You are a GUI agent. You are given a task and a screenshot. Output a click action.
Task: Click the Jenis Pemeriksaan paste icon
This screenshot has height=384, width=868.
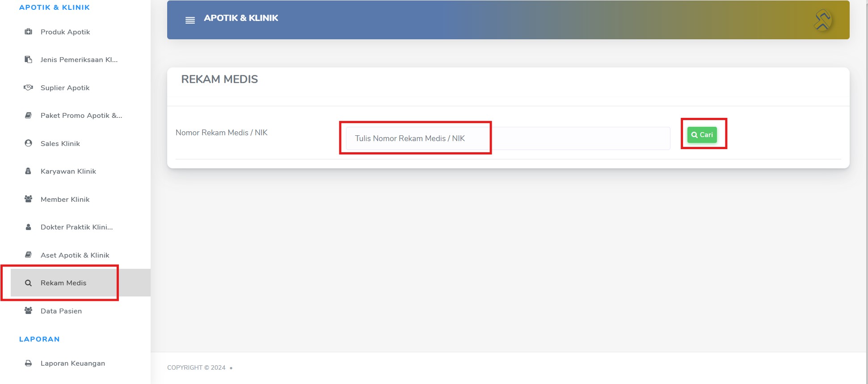[28, 59]
